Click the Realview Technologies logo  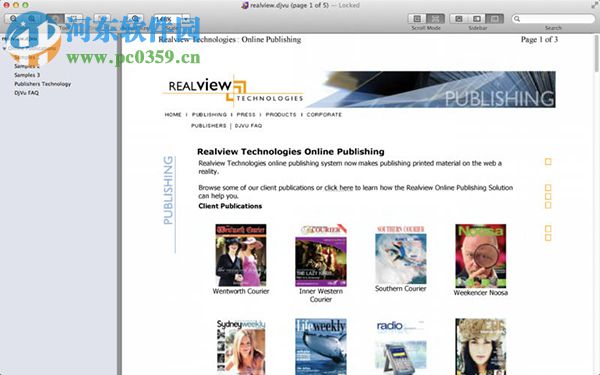pyautogui.click(x=233, y=91)
